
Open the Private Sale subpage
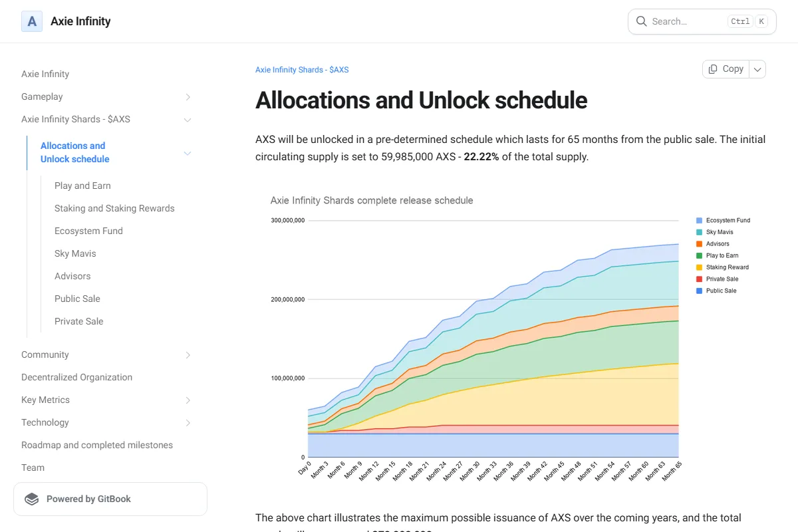(78, 321)
